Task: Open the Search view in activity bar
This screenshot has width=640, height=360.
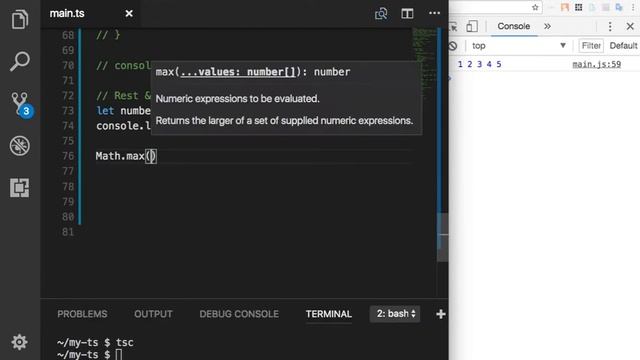Action: (x=20, y=62)
